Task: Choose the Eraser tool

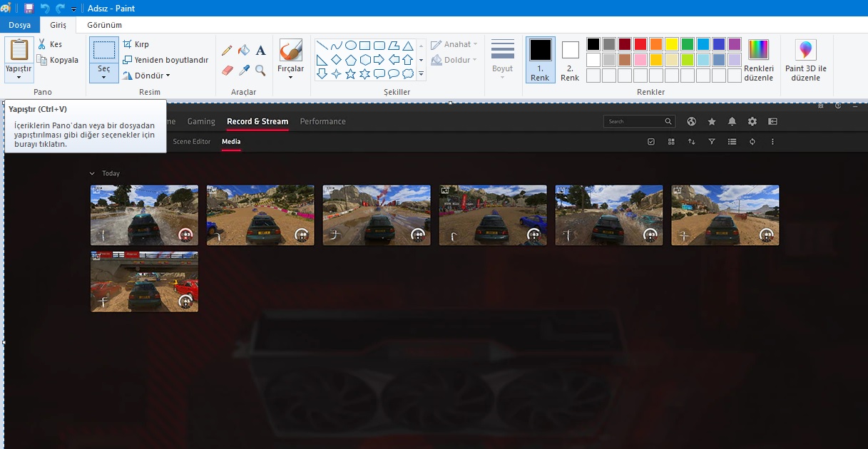Action: [227, 70]
